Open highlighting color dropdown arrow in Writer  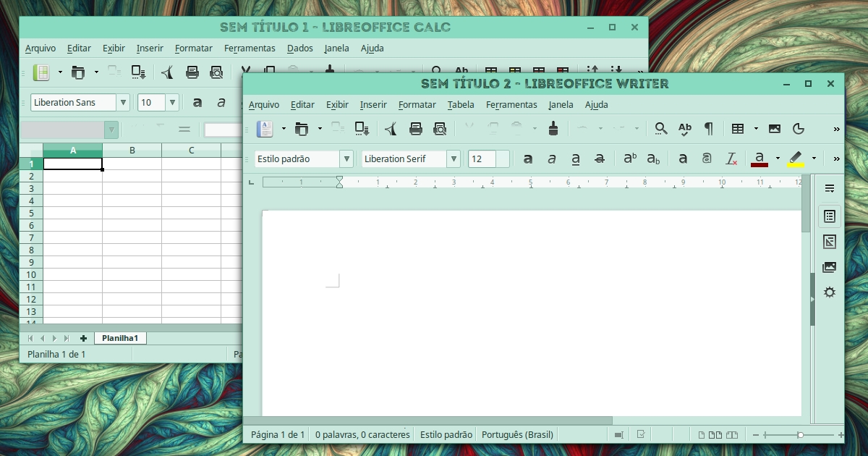coord(814,159)
